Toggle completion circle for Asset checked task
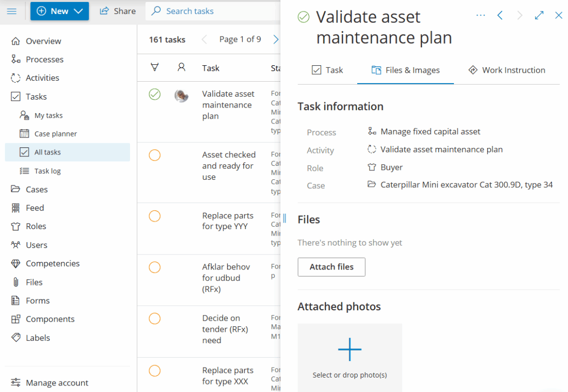Screen dimensions: 568x392 (154, 155)
